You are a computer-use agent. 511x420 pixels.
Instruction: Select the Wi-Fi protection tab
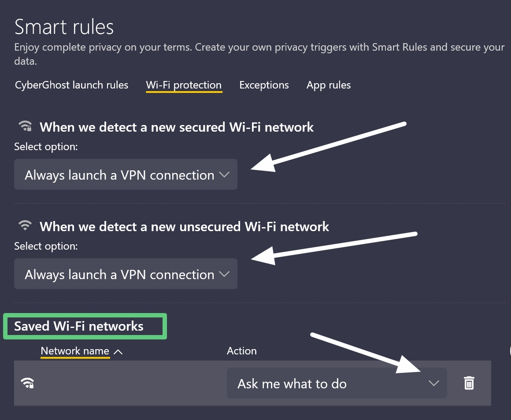pyautogui.click(x=184, y=85)
